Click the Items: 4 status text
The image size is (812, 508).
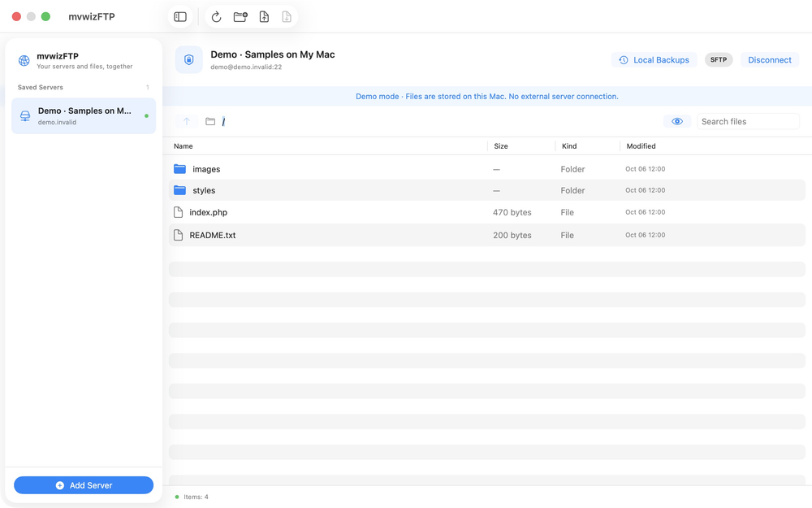click(196, 497)
